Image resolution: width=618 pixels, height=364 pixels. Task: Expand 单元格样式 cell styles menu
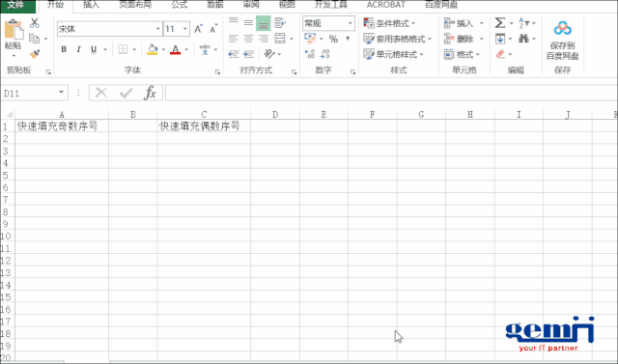pyautogui.click(x=393, y=54)
